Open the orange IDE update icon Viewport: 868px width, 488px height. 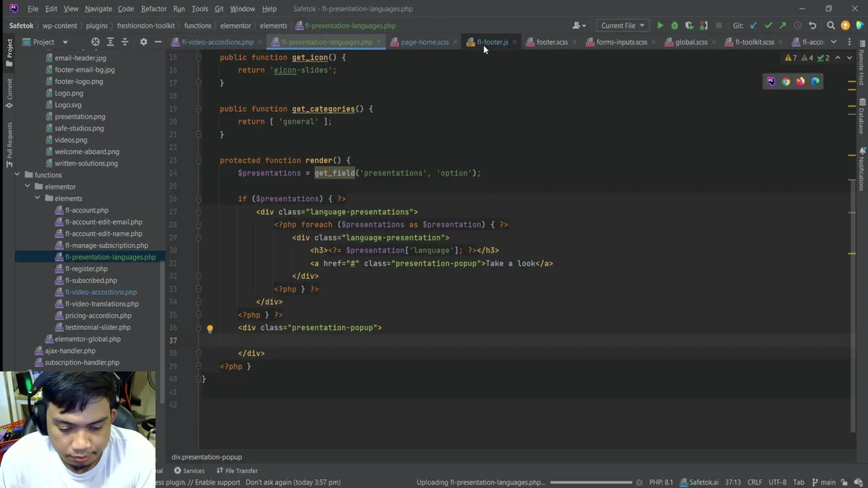[x=845, y=26]
